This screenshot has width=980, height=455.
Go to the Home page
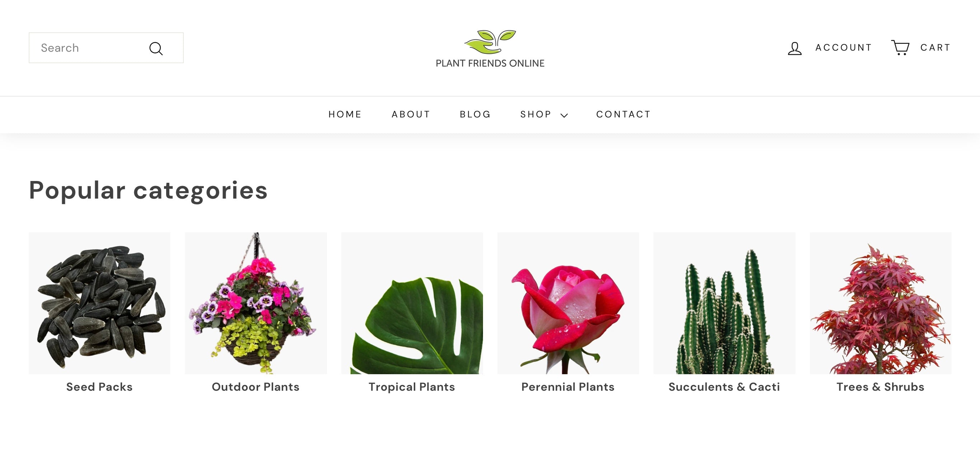pyautogui.click(x=345, y=114)
